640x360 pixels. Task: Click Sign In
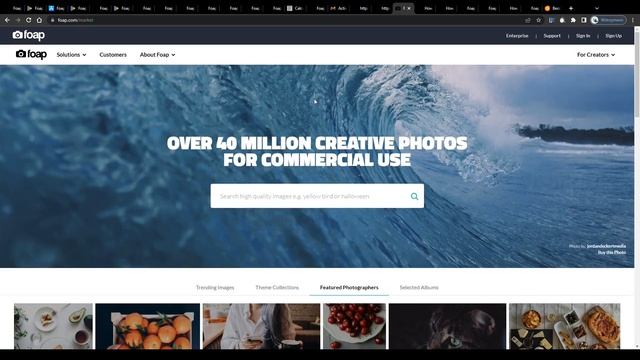[x=583, y=36]
